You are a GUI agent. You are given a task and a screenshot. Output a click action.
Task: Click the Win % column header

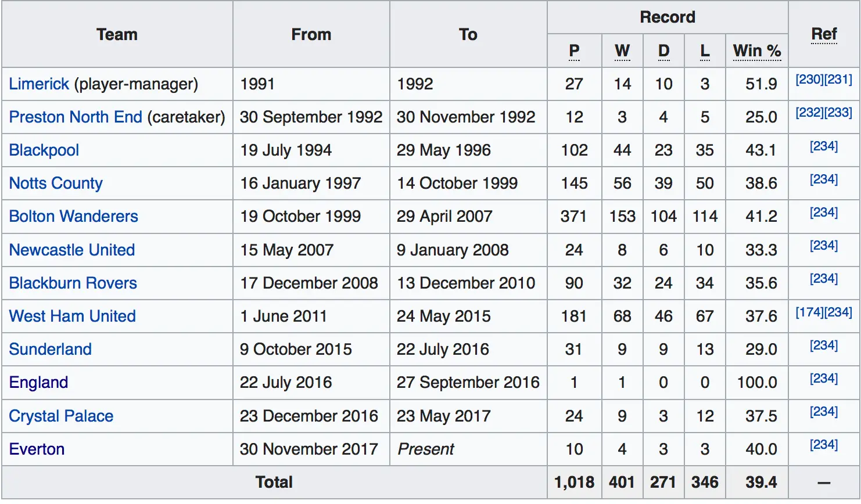tap(756, 51)
